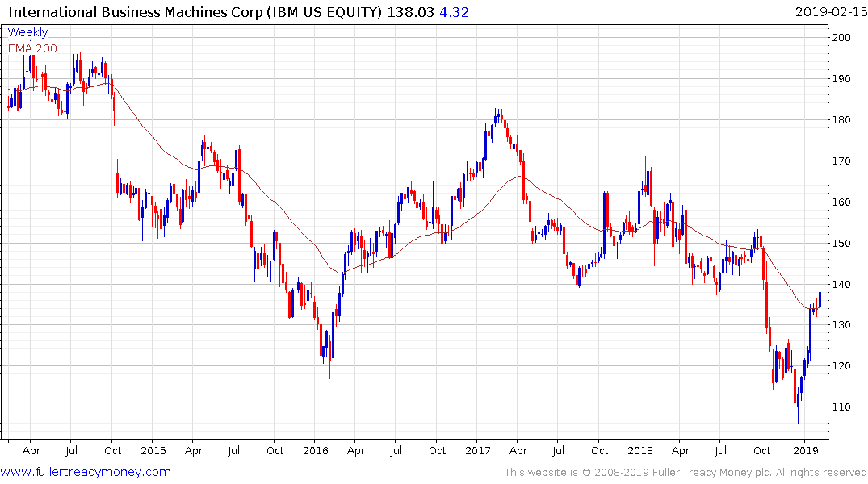This screenshot has height=484, width=868.
Task: Click the 140 price axis label
Action: coord(841,284)
